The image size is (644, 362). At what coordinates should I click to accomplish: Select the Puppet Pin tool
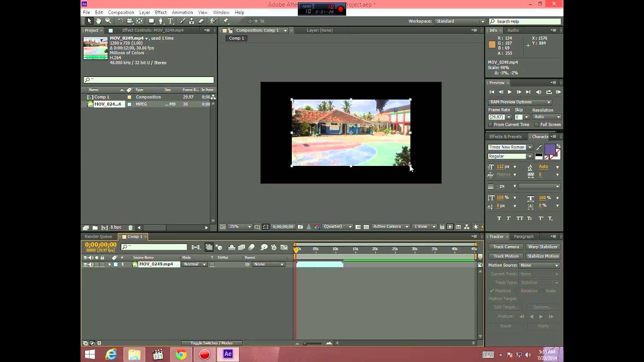[225, 21]
